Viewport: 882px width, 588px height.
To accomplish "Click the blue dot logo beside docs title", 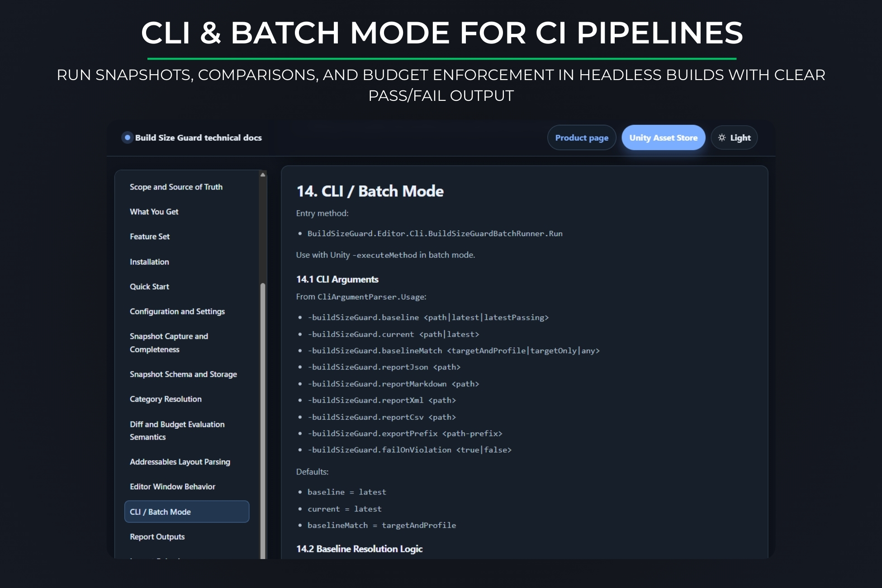I will [x=128, y=138].
